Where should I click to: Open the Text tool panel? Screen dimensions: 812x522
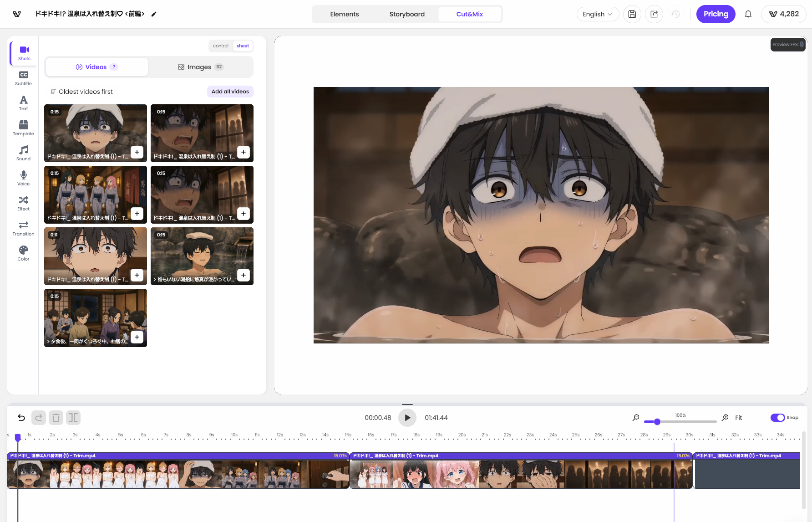[24, 103]
